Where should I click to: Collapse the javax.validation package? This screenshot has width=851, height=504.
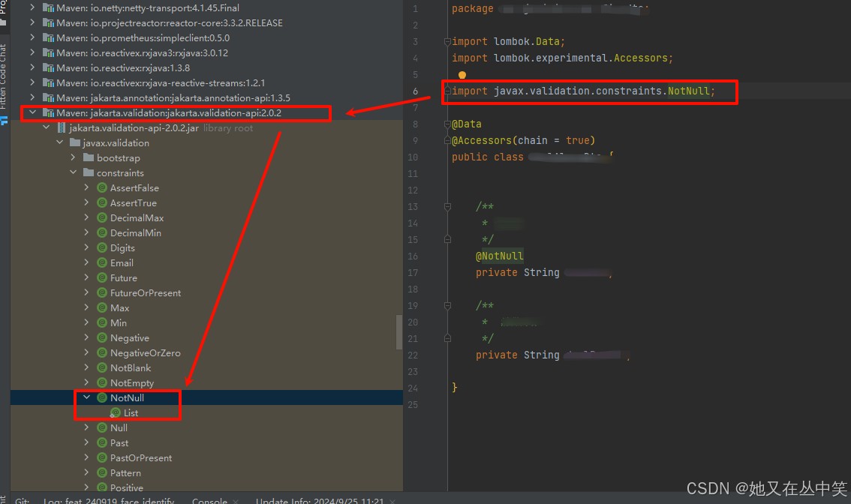tap(60, 142)
